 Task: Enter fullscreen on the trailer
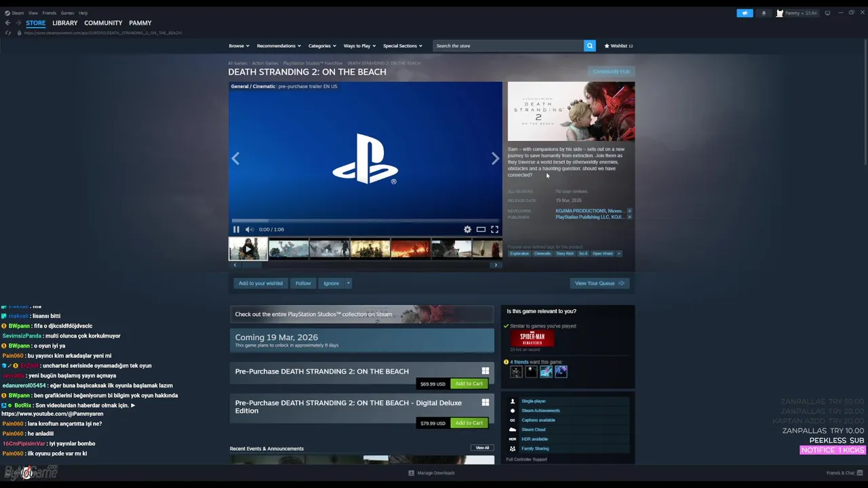click(x=494, y=229)
